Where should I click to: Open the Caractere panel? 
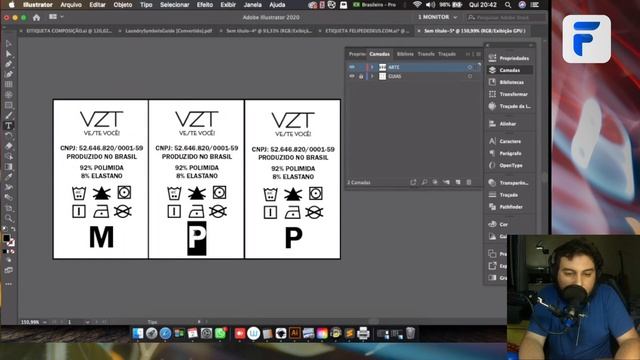pos(510,141)
